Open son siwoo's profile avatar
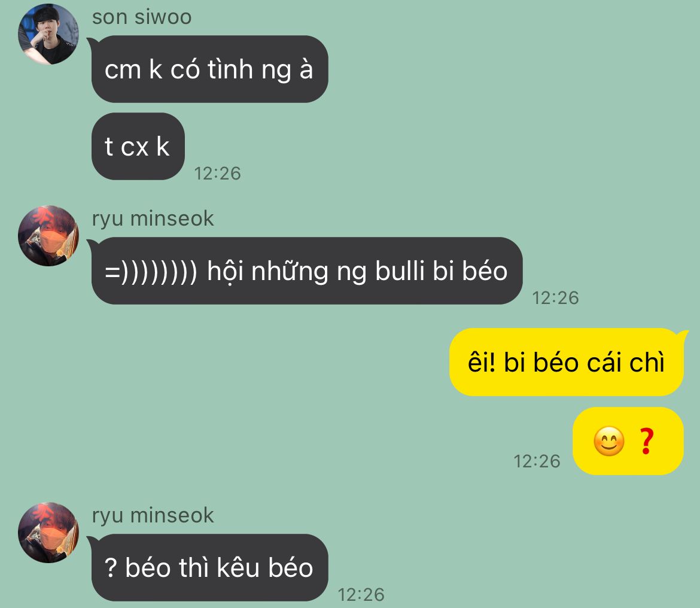Image resolution: width=700 pixels, height=608 pixels. (x=48, y=34)
